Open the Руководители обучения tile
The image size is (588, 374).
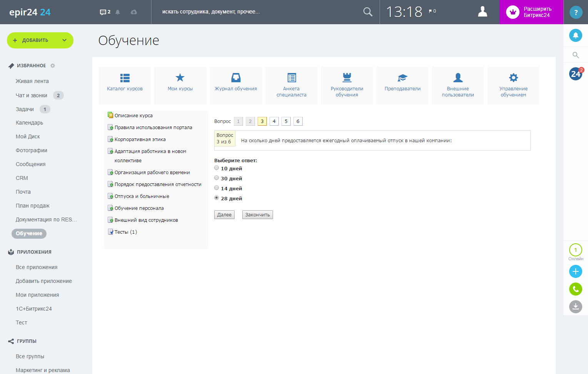coord(347,86)
